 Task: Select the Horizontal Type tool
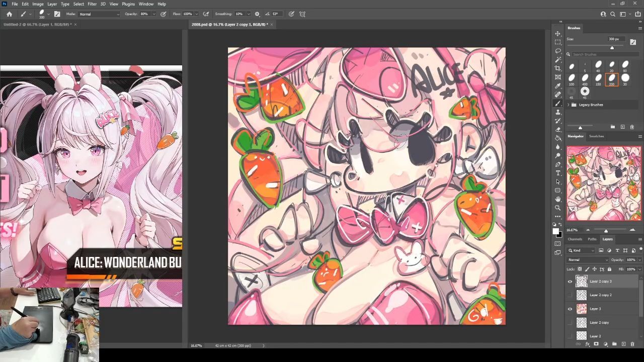pos(557,173)
